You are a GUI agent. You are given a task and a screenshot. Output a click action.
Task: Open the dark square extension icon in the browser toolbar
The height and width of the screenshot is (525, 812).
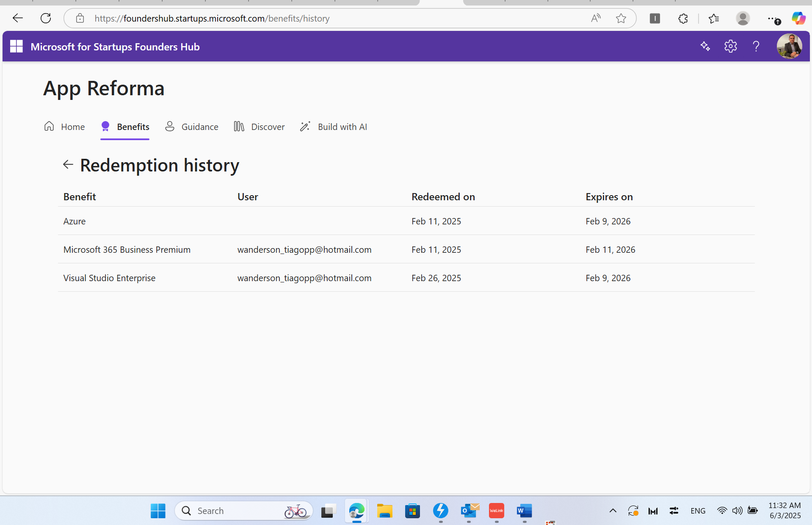[x=655, y=18]
